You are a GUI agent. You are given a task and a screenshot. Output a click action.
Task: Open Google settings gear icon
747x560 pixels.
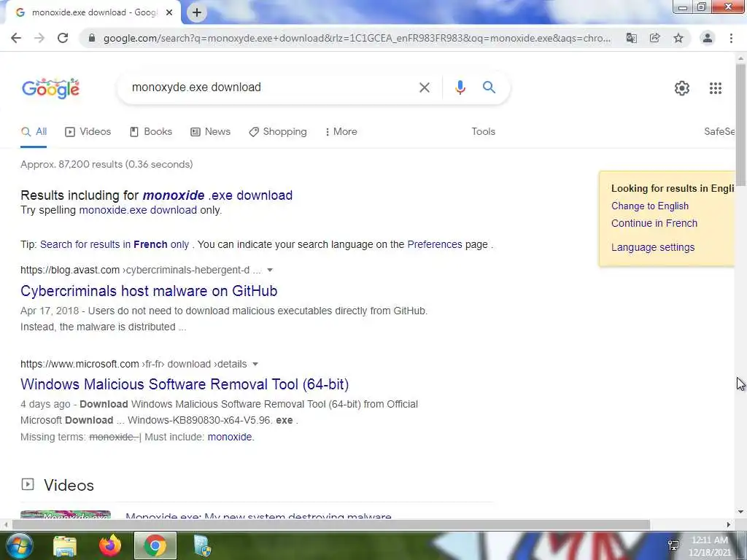coord(682,88)
